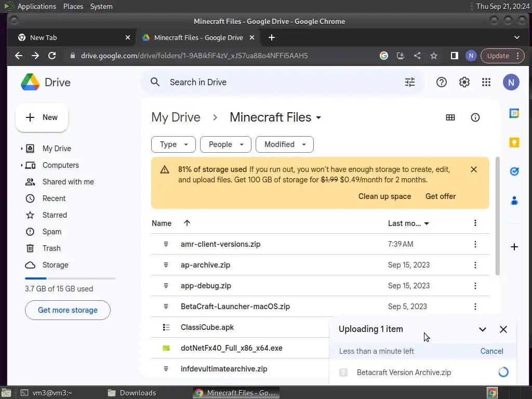This screenshot has width=532, height=399.
Task: Click Get more storage button
Action: pyautogui.click(x=68, y=310)
